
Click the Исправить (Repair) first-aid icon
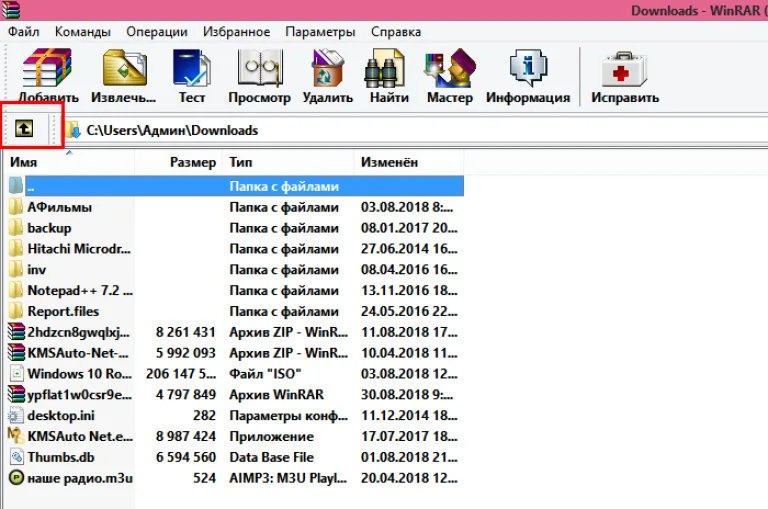point(625,76)
